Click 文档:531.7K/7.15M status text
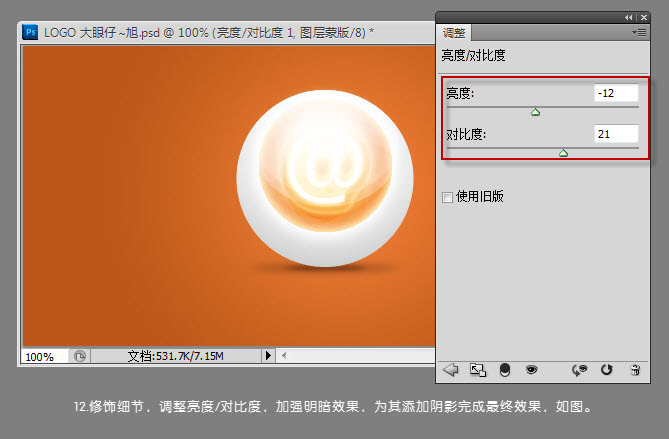Screen dimensions: 669x439 pos(175,356)
